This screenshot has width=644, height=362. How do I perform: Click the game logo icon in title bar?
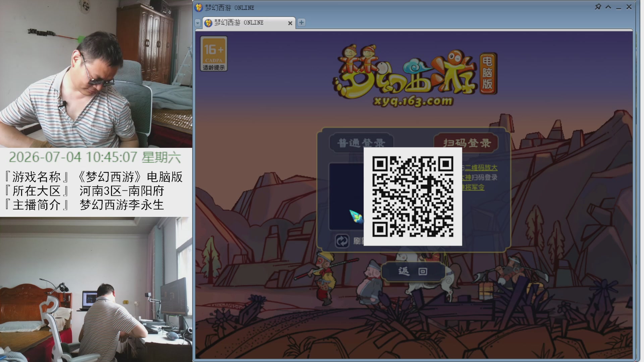[199, 7]
